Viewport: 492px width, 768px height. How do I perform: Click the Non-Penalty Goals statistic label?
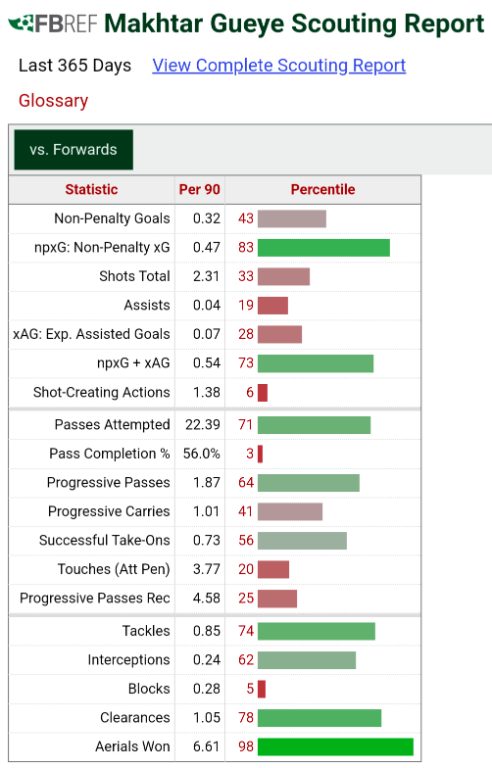[112, 218]
